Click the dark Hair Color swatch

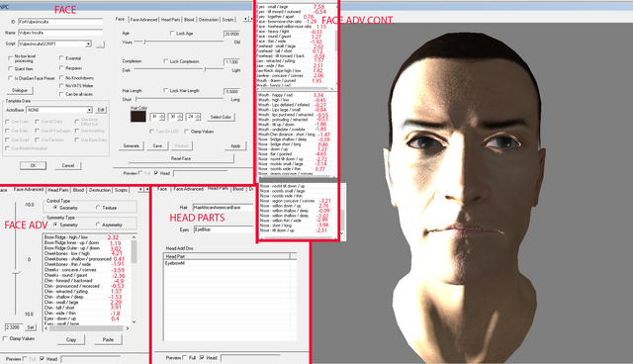138,117
